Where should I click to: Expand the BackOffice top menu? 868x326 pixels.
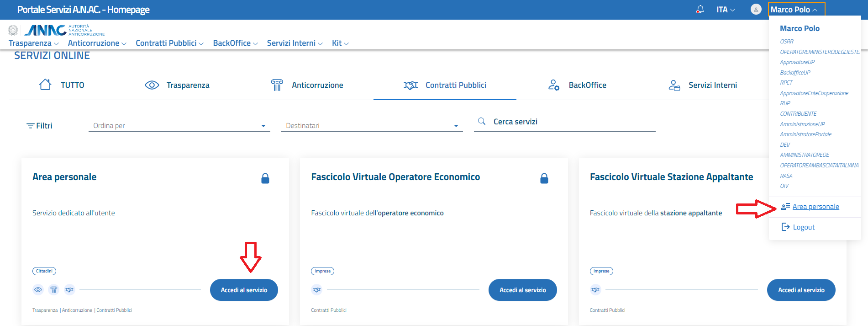236,43
